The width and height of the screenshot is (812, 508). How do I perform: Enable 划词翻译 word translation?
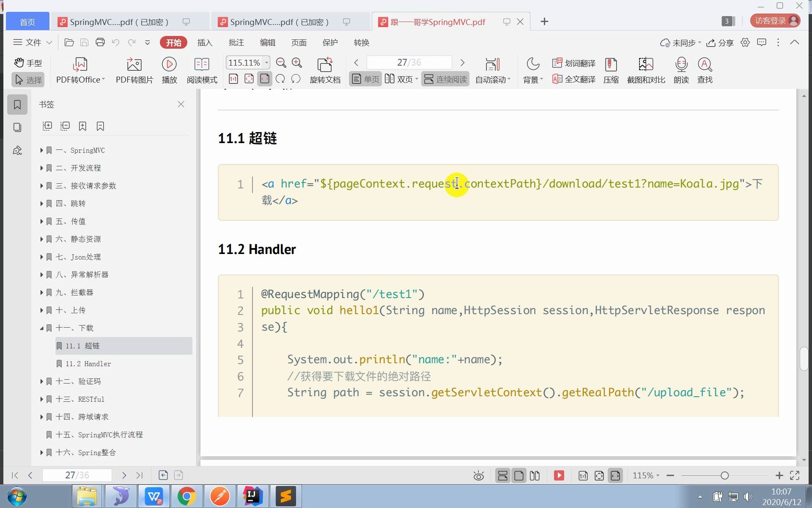(x=573, y=63)
